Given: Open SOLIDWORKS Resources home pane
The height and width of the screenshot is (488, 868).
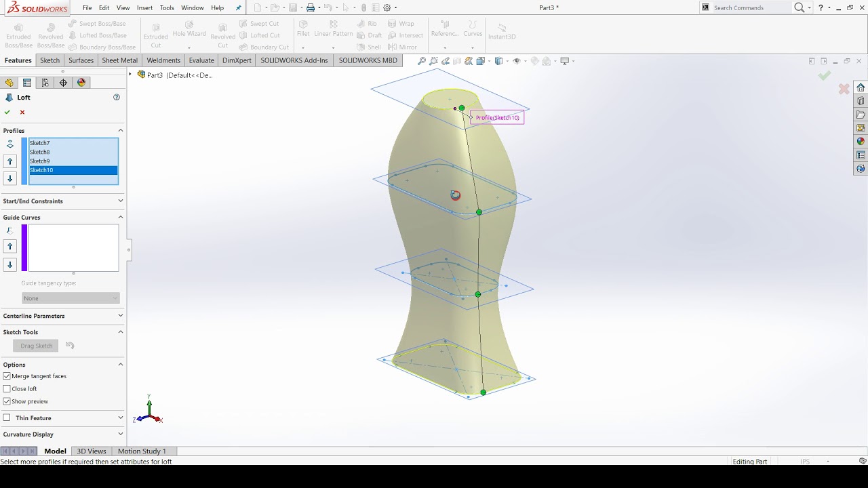Looking at the screenshot, I should [861, 87].
